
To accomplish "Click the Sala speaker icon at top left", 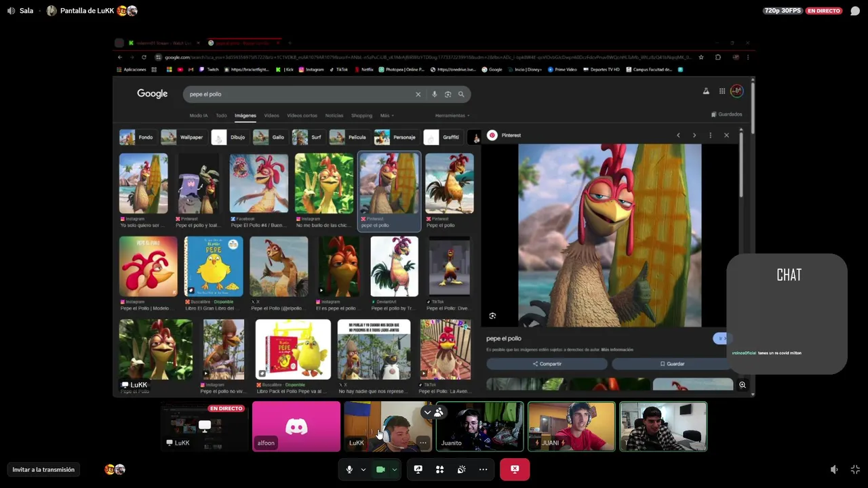I will (11, 11).
